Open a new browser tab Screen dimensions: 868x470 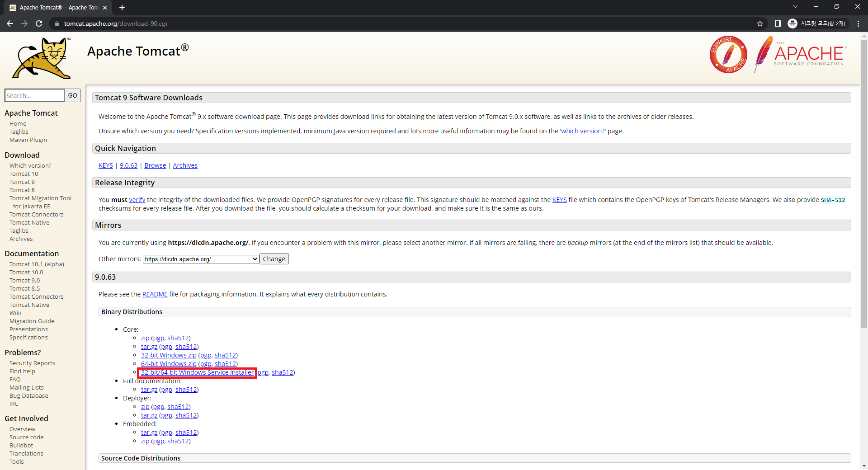pos(122,8)
